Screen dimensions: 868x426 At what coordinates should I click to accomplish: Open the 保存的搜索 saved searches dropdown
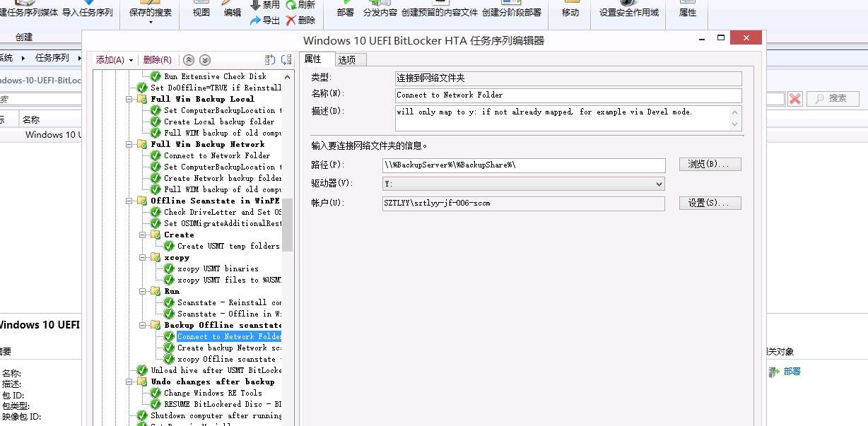tap(151, 14)
